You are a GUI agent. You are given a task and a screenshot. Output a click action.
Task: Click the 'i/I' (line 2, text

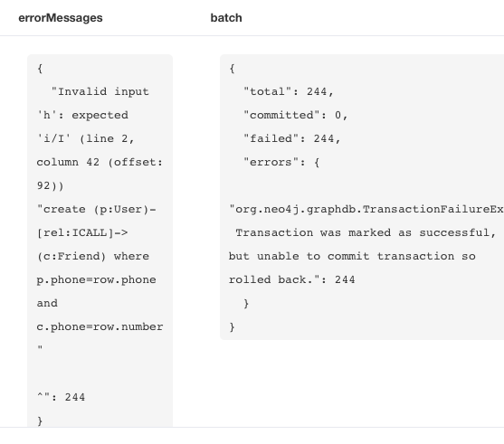point(86,138)
